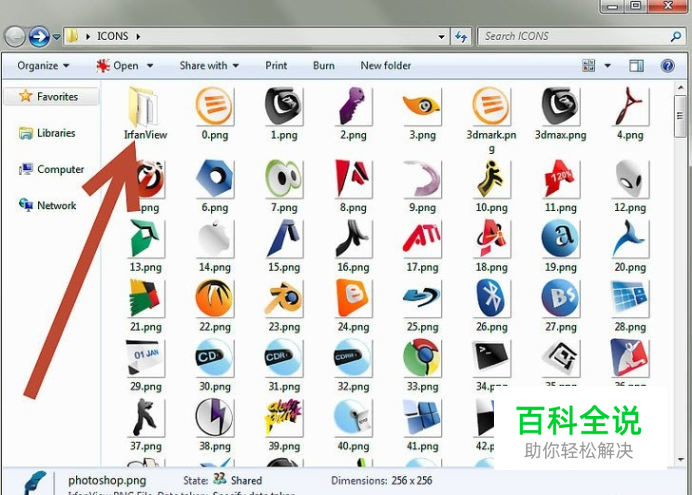This screenshot has width=692, height=495.
Task: Select the Daemon Tools 38.png icon
Action: pyautogui.click(x=214, y=417)
